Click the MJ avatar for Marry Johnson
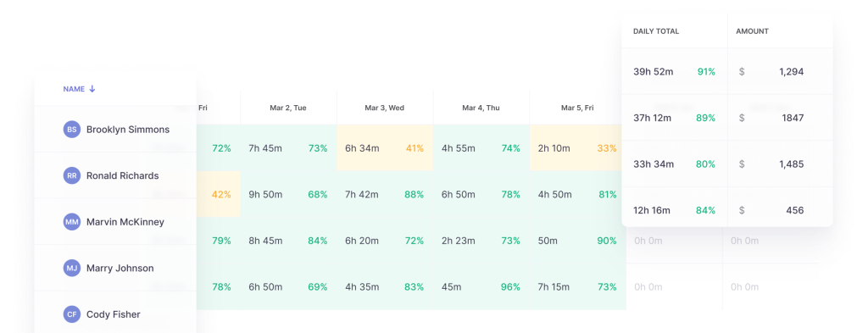The height and width of the screenshot is (333, 868). pyautogui.click(x=72, y=269)
